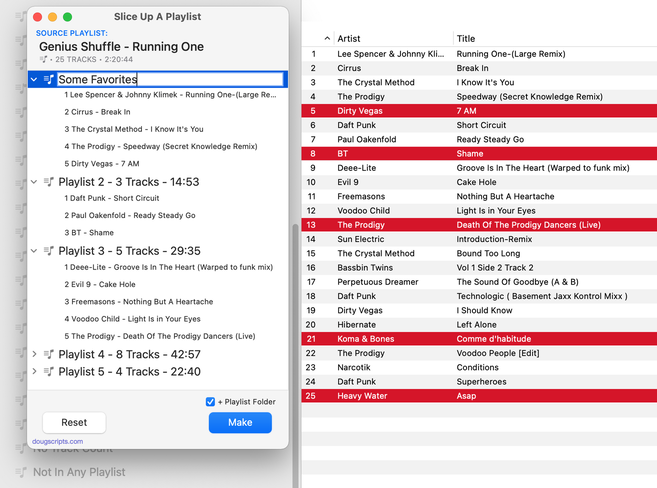
Task: Select table row 19 Dirty Vegas I Should Know
Action: tap(479, 310)
